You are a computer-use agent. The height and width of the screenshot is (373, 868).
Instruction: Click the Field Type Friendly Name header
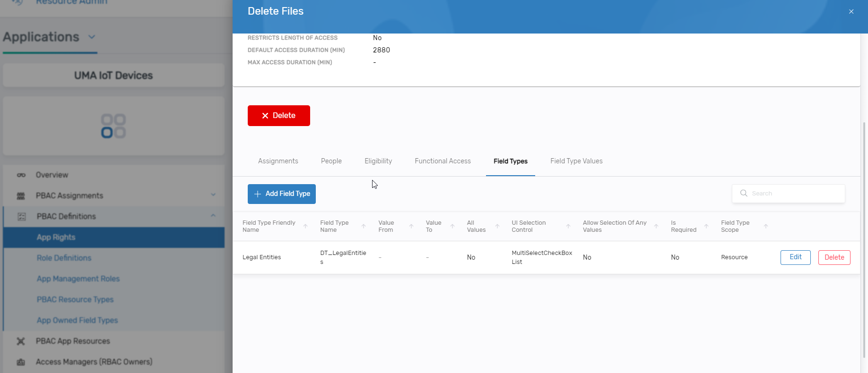269,226
